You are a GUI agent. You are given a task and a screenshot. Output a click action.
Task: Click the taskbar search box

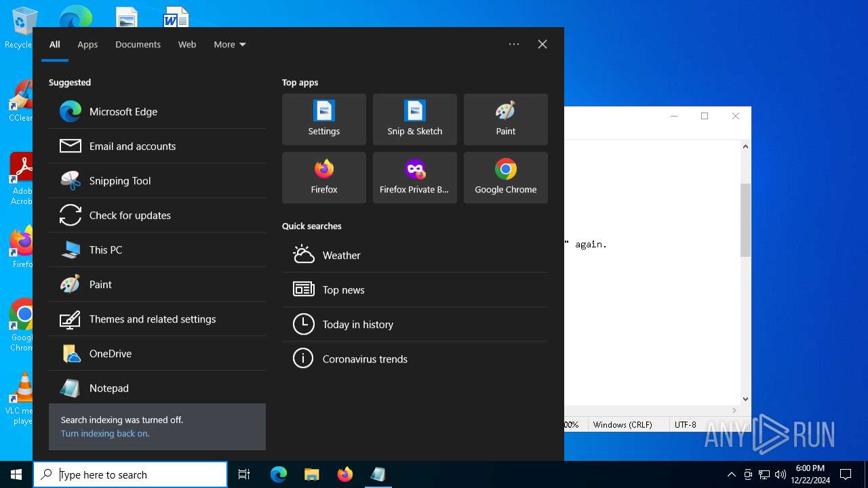(x=130, y=474)
